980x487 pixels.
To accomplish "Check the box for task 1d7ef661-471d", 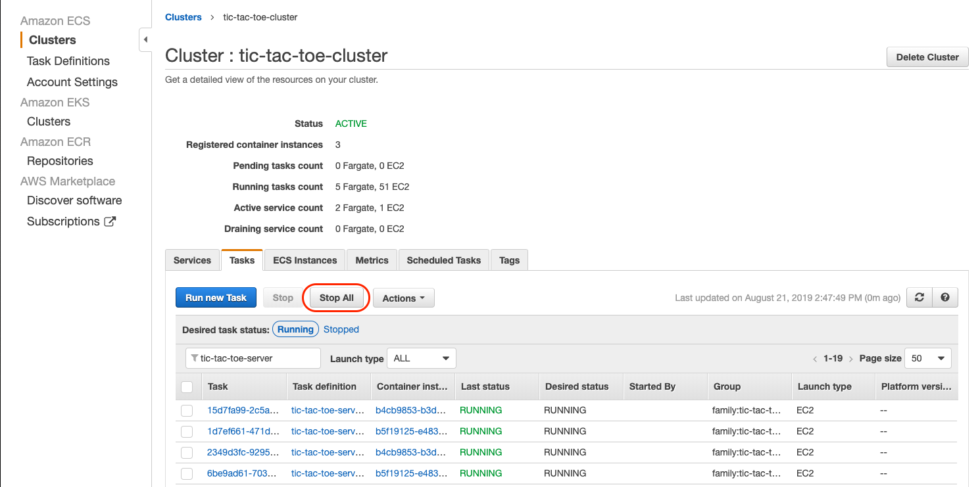I will 187,431.
